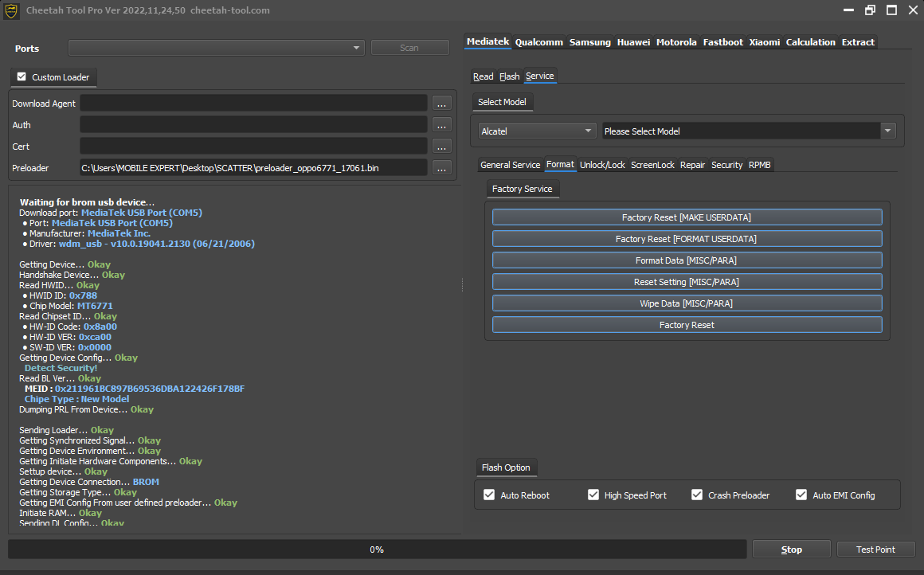Click the Detect Security! log line
Viewport: 924px width, 575px height.
click(61, 368)
